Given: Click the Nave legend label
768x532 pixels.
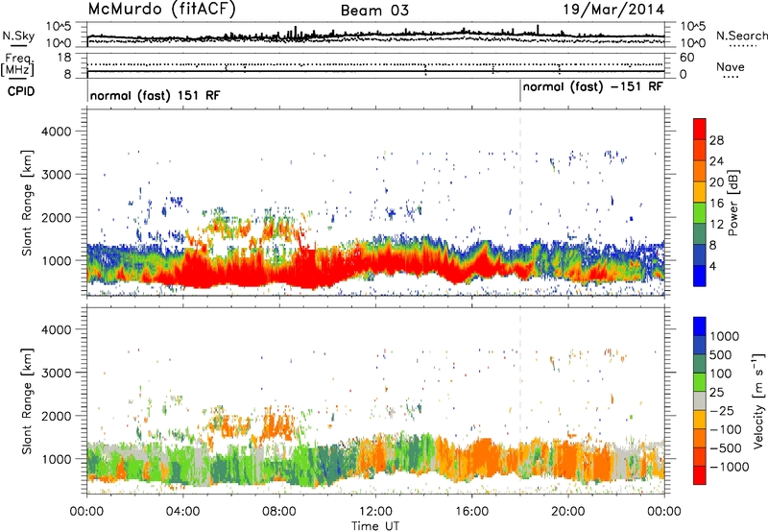Looking at the screenshot, I should click(x=730, y=66).
